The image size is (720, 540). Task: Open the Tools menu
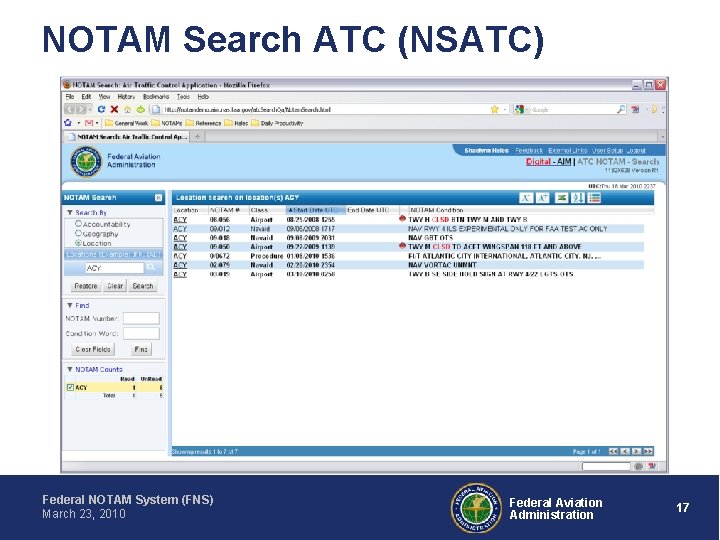click(x=183, y=97)
